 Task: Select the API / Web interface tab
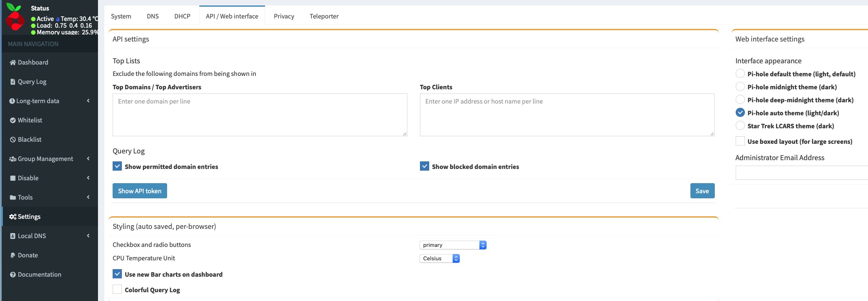(x=232, y=16)
